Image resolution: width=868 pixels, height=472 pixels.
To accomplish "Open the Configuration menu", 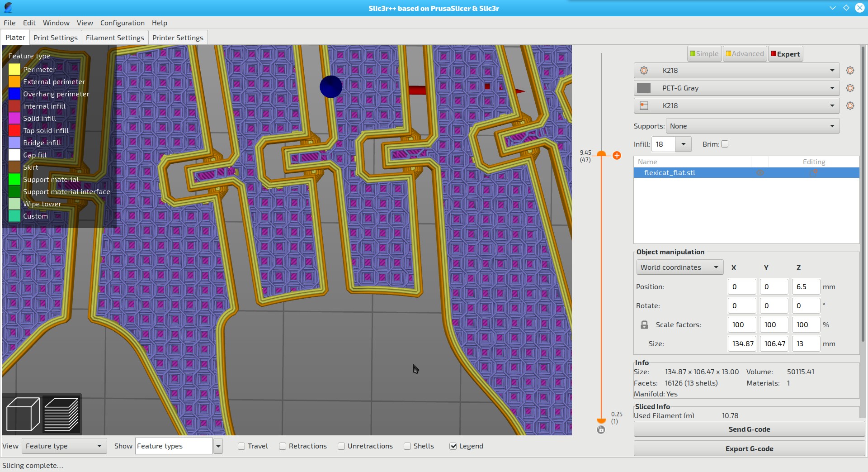I will click(x=123, y=23).
